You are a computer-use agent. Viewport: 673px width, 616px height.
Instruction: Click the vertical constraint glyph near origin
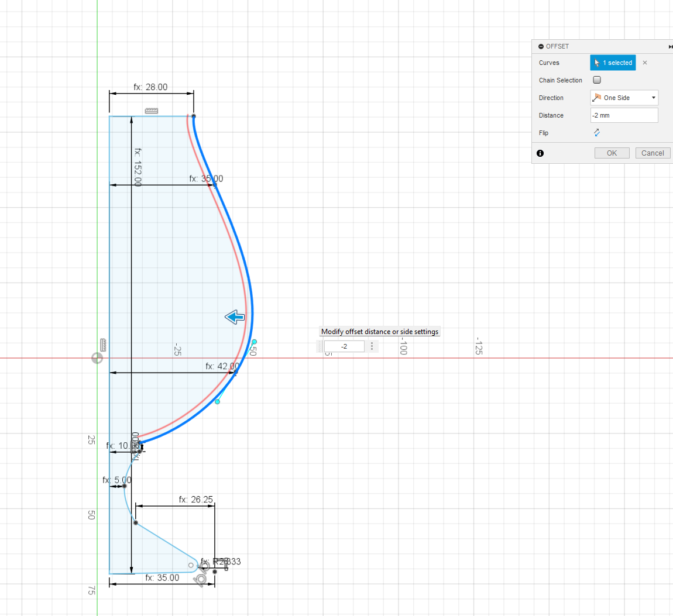pos(103,345)
